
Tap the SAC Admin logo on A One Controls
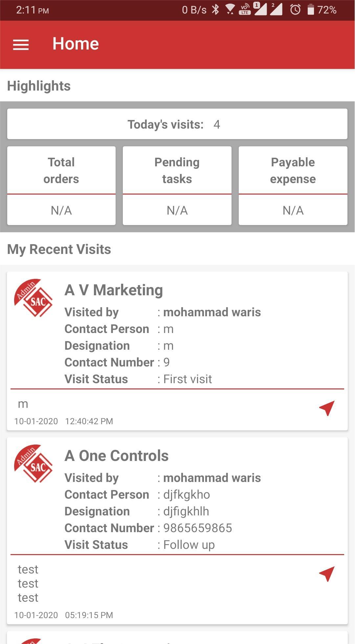[33, 464]
